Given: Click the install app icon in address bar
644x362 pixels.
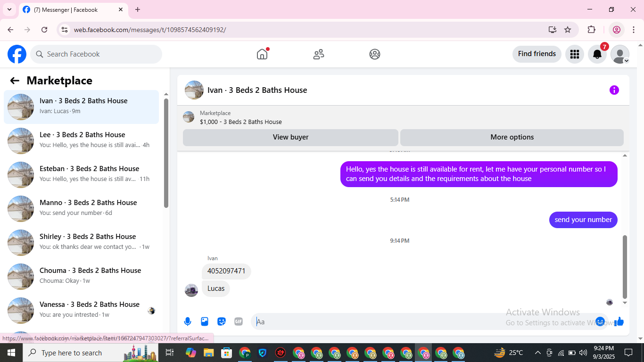Looking at the screenshot, I should click(x=553, y=30).
